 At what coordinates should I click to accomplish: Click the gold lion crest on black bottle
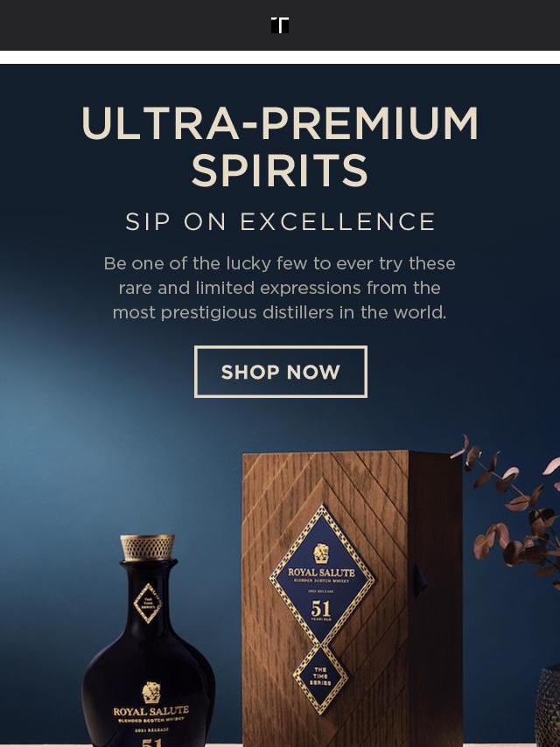151,692
